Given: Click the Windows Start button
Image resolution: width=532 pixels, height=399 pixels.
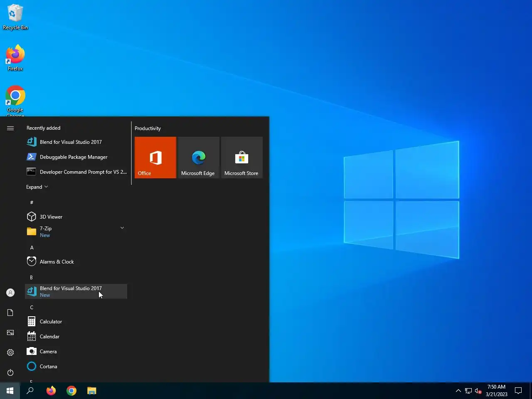Looking at the screenshot, I should pos(10,391).
